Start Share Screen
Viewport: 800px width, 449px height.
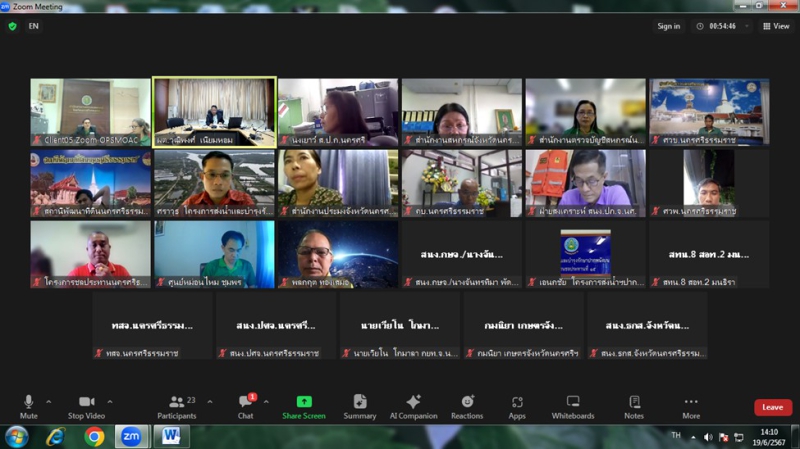click(303, 405)
